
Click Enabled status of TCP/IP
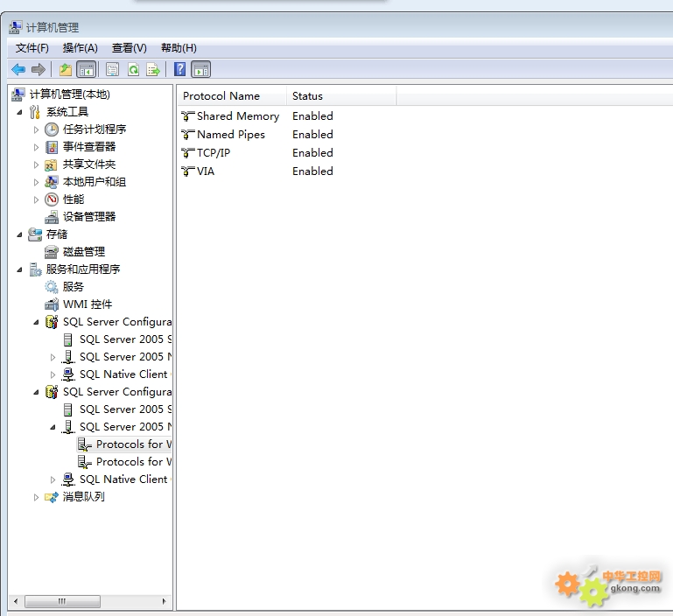[312, 153]
